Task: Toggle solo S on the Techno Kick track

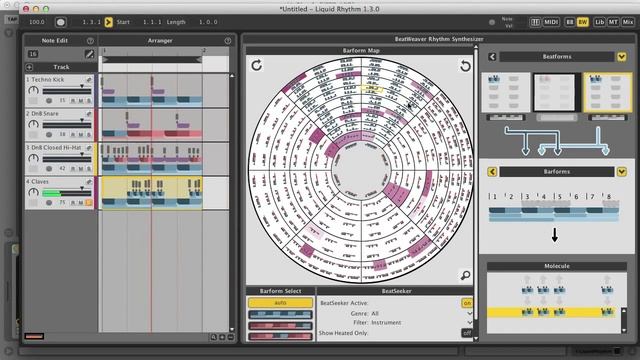Action: coord(89,100)
